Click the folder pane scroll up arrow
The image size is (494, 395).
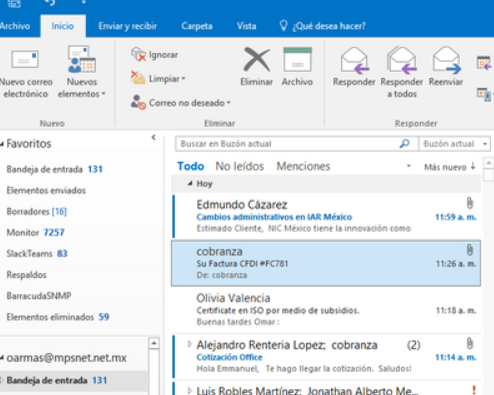pyautogui.click(x=154, y=343)
